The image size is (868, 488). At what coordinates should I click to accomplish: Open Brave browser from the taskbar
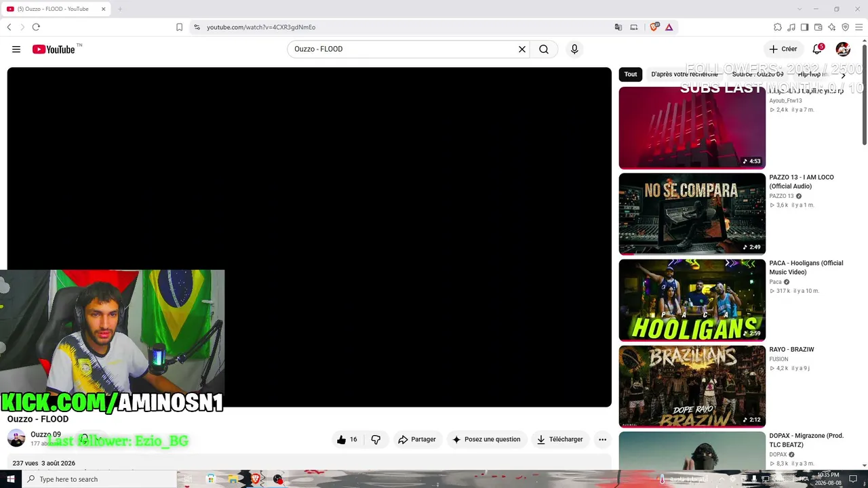pos(255,479)
